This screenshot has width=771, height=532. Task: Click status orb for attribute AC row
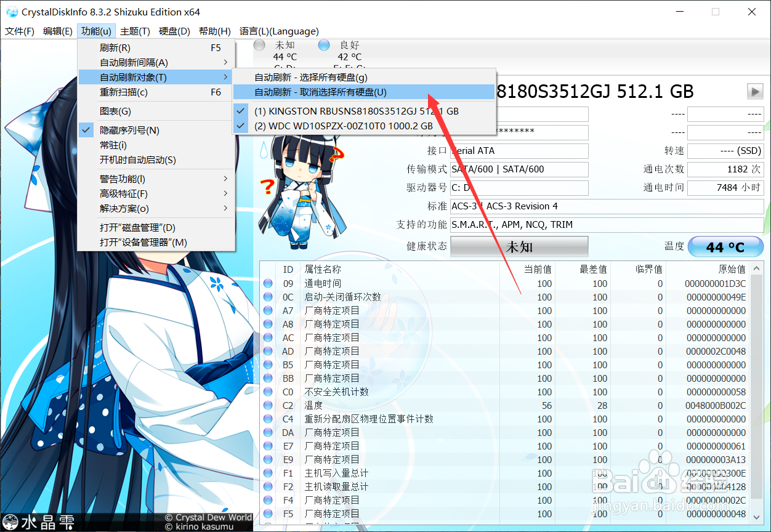(268, 338)
